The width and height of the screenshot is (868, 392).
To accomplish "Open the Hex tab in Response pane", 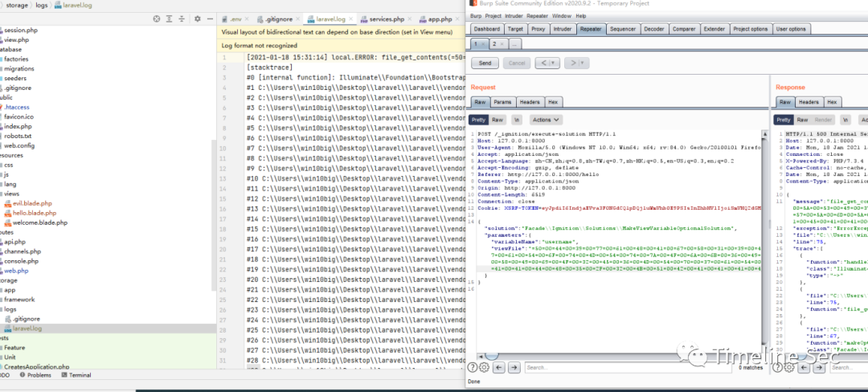I will pos(832,102).
